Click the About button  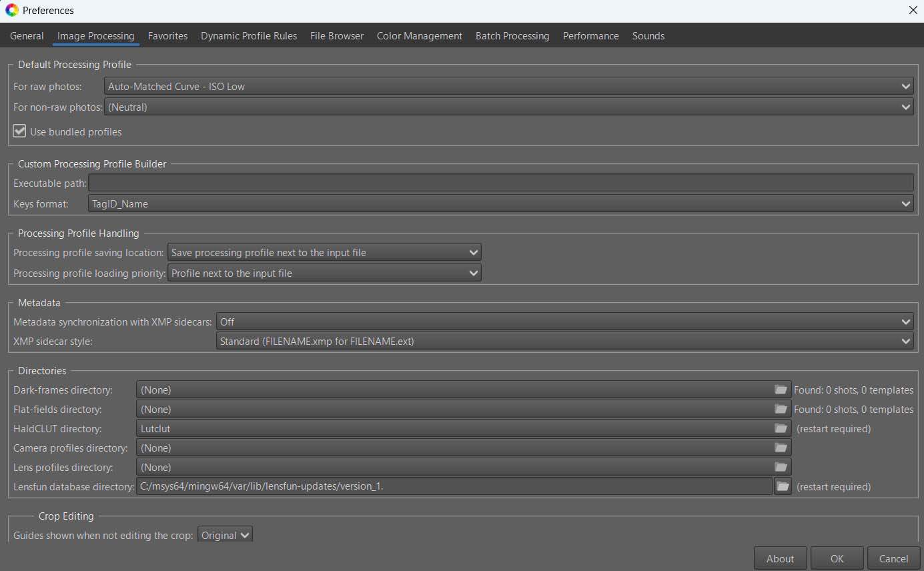click(780, 558)
